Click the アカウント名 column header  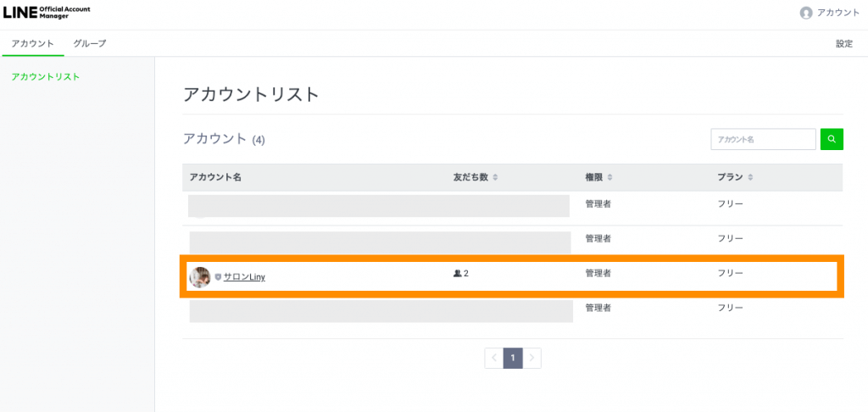tap(215, 178)
